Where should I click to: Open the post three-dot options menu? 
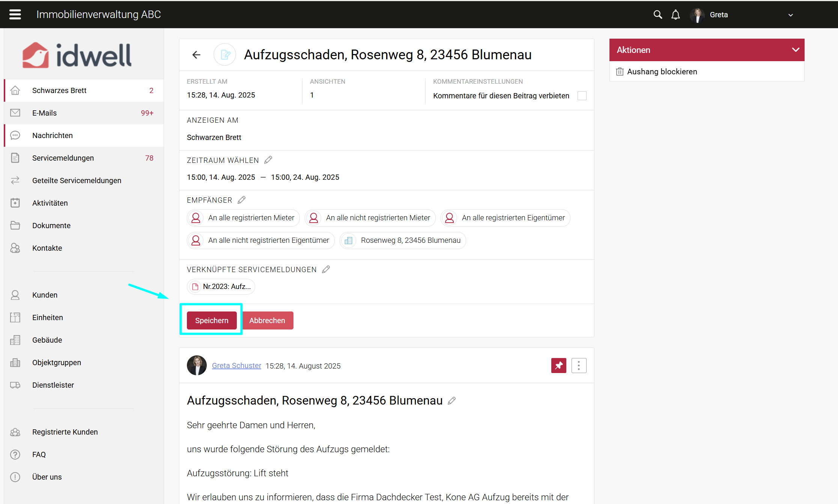[579, 366]
